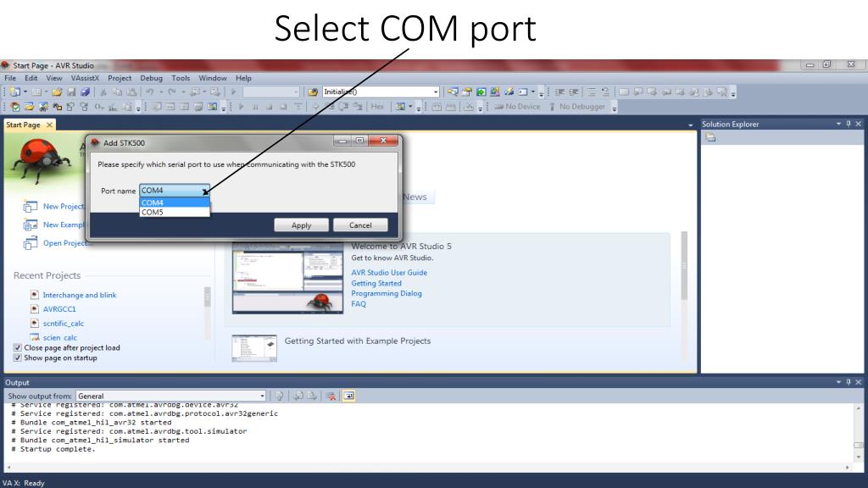The height and width of the screenshot is (488, 868).
Task: Open recent project scntific_calc
Action: point(64,324)
